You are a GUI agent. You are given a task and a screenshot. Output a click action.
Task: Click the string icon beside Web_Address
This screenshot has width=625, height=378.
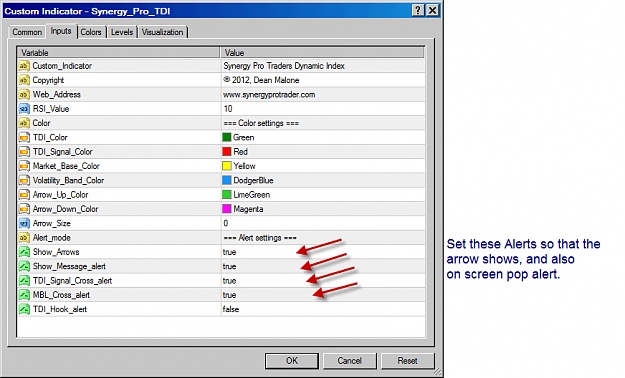(x=24, y=94)
